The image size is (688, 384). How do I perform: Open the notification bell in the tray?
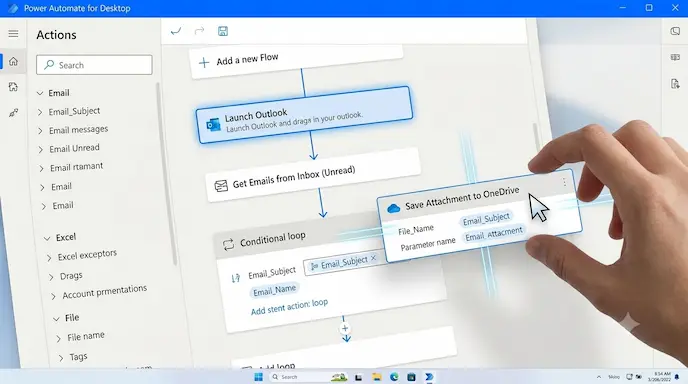coord(677,377)
